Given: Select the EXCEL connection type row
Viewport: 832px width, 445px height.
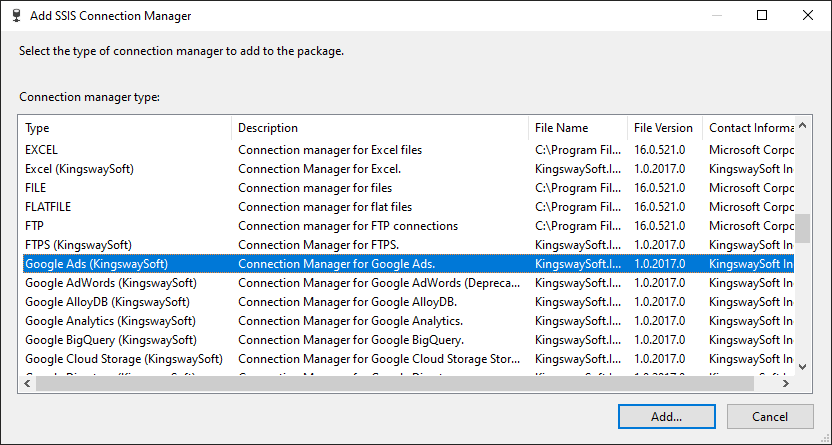Looking at the screenshot, I should pyautogui.click(x=409, y=150).
